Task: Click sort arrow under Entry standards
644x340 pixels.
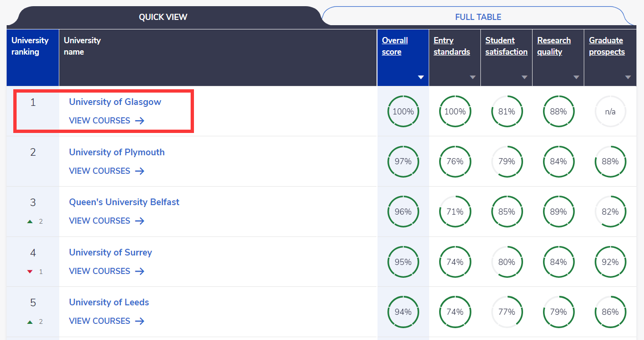Action: 472,77
